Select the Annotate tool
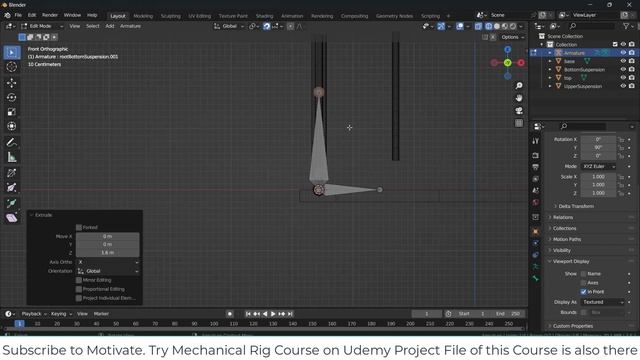 coord(11,142)
